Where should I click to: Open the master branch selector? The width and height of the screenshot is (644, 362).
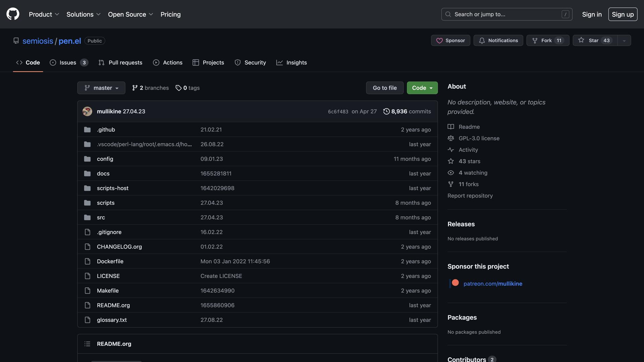click(101, 88)
